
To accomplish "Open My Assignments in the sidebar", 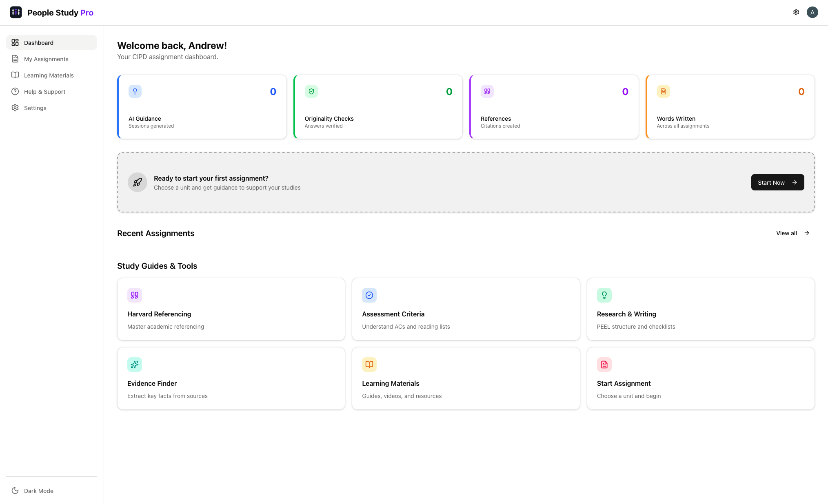I will point(46,59).
